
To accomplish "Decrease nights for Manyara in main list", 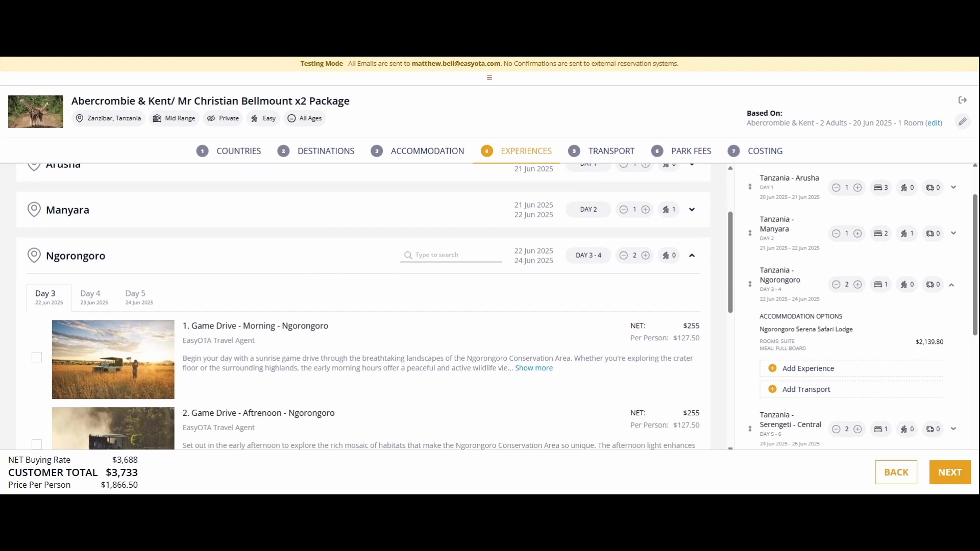I will (623, 210).
